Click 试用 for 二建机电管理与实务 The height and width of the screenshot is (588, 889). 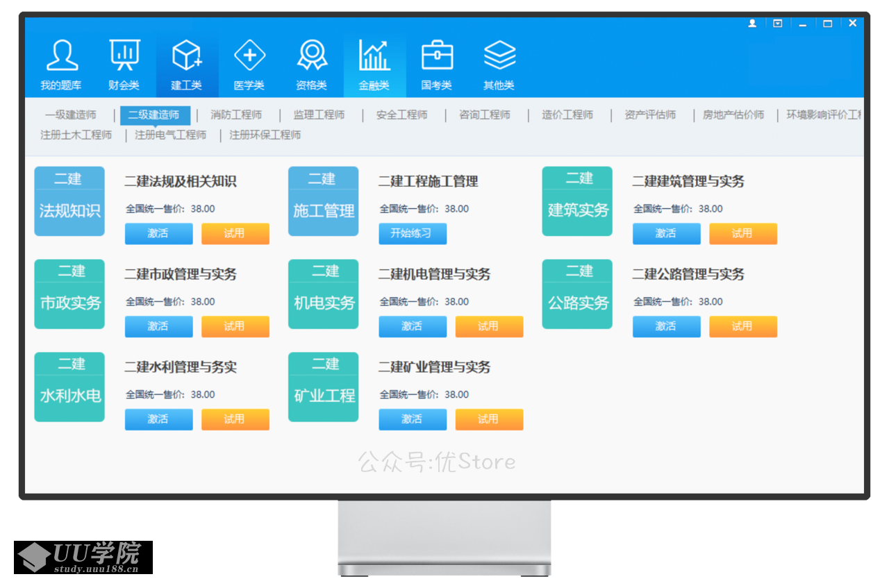pos(489,327)
